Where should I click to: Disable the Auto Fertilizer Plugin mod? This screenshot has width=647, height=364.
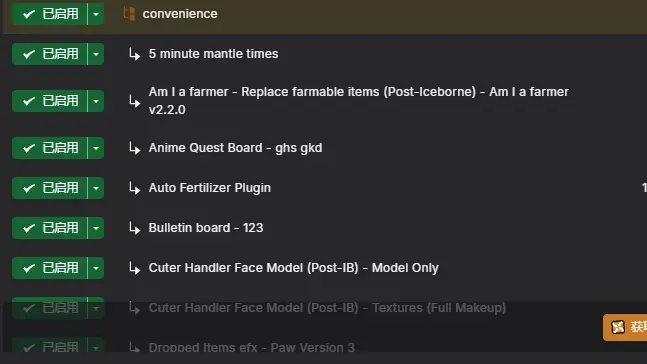(50, 188)
